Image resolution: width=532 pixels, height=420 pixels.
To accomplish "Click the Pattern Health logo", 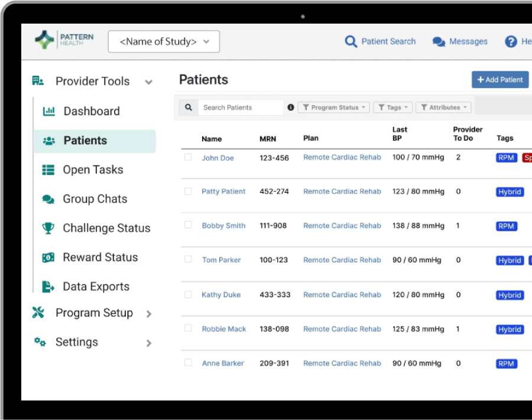I will [64, 41].
